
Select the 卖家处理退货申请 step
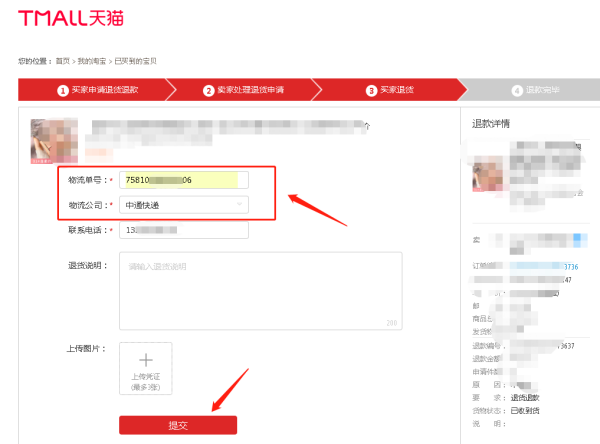click(x=250, y=90)
